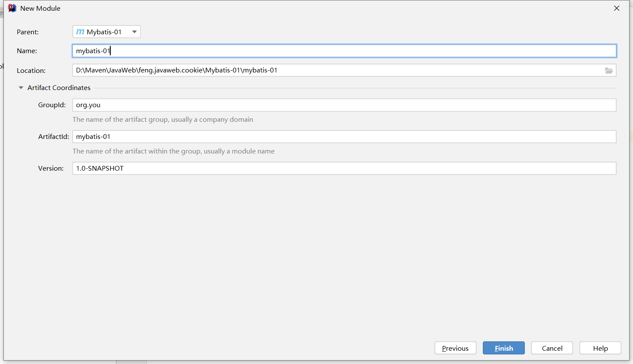Screen dimensions: 633x364
Task: Click the 'ArtifactId:' label
Action: (54, 137)
